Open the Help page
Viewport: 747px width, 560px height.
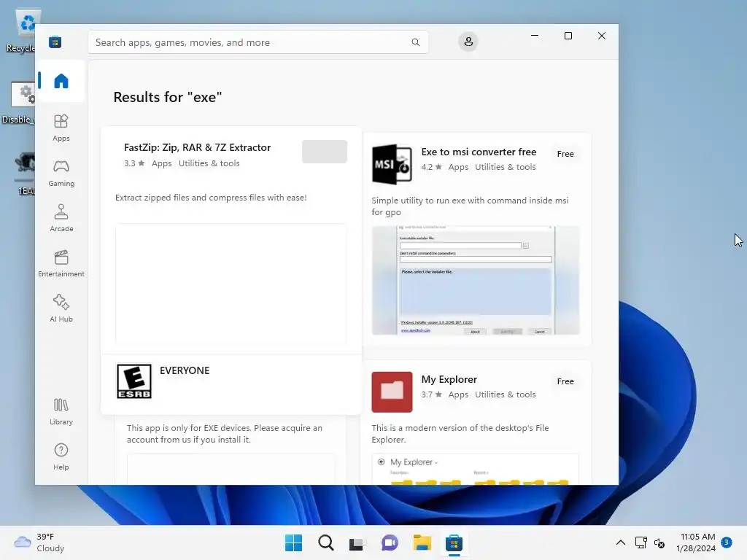(61, 456)
